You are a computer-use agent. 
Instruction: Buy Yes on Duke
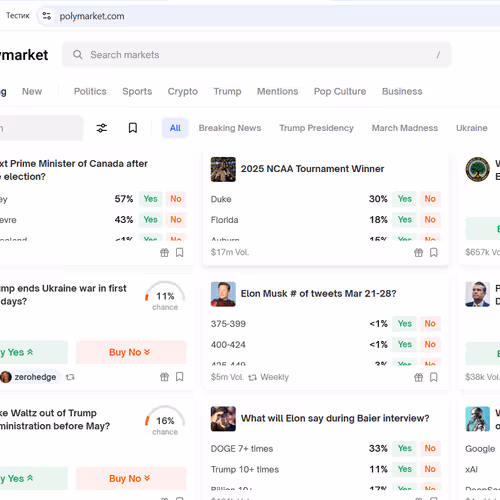click(x=404, y=199)
